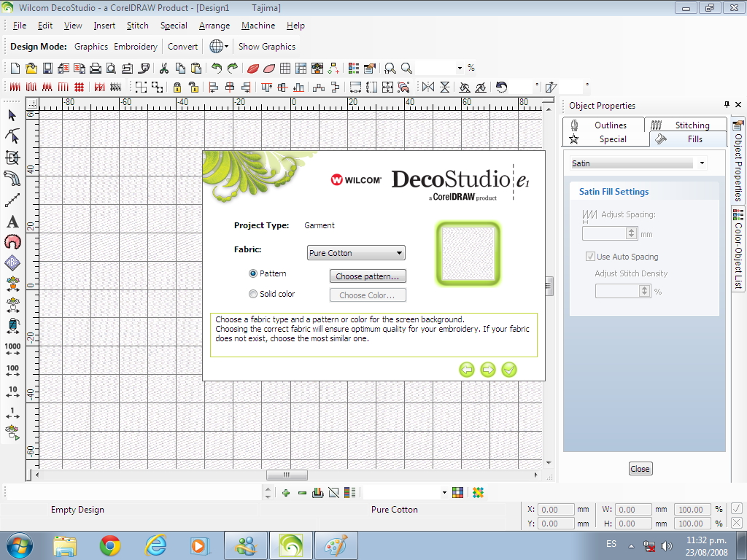Select the Monogram diamond tool
The height and width of the screenshot is (560, 747).
(12, 262)
